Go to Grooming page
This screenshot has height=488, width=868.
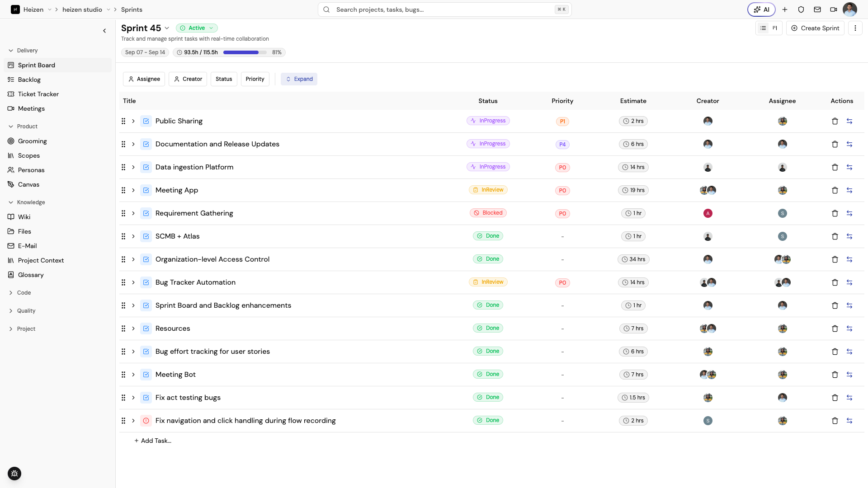pos(57,141)
